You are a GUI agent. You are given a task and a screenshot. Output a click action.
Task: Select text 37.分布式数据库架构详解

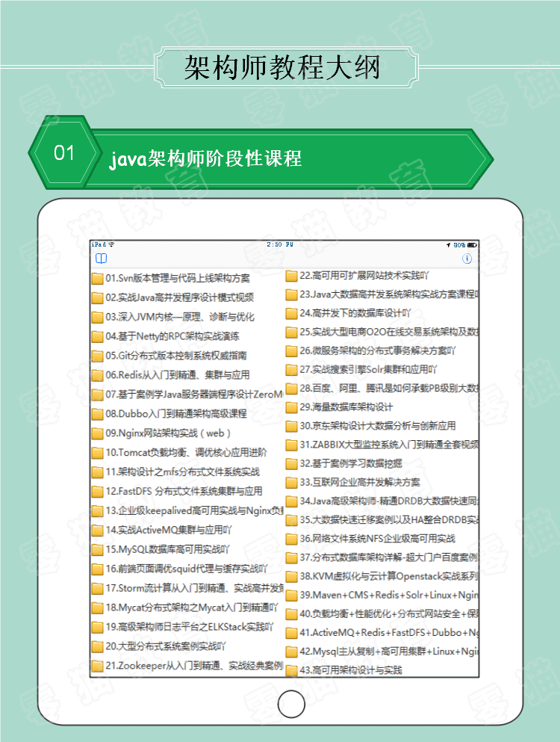click(x=389, y=557)
